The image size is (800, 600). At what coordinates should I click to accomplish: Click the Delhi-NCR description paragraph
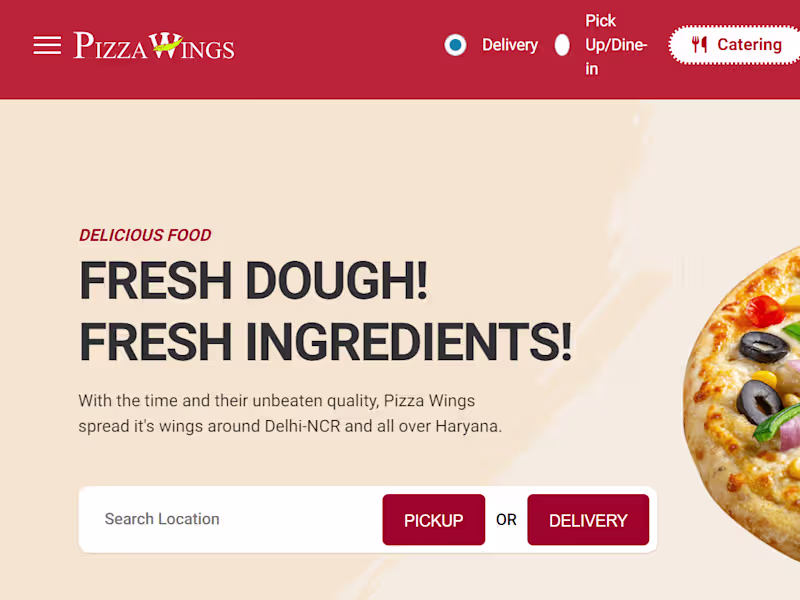290,413
